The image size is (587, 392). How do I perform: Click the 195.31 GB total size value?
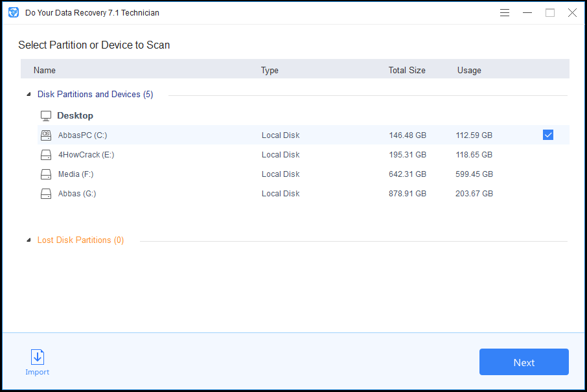click(x=408, y=155)
